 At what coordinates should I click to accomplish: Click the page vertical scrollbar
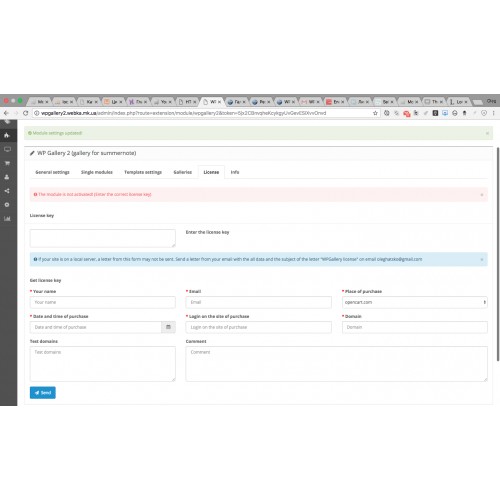498,254
